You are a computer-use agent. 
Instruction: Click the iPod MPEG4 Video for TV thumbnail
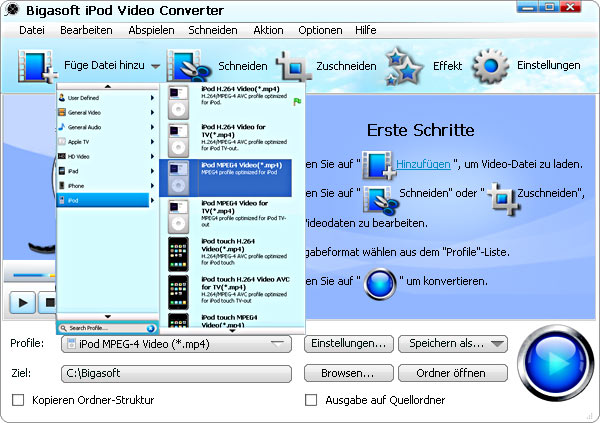[178, 217]
